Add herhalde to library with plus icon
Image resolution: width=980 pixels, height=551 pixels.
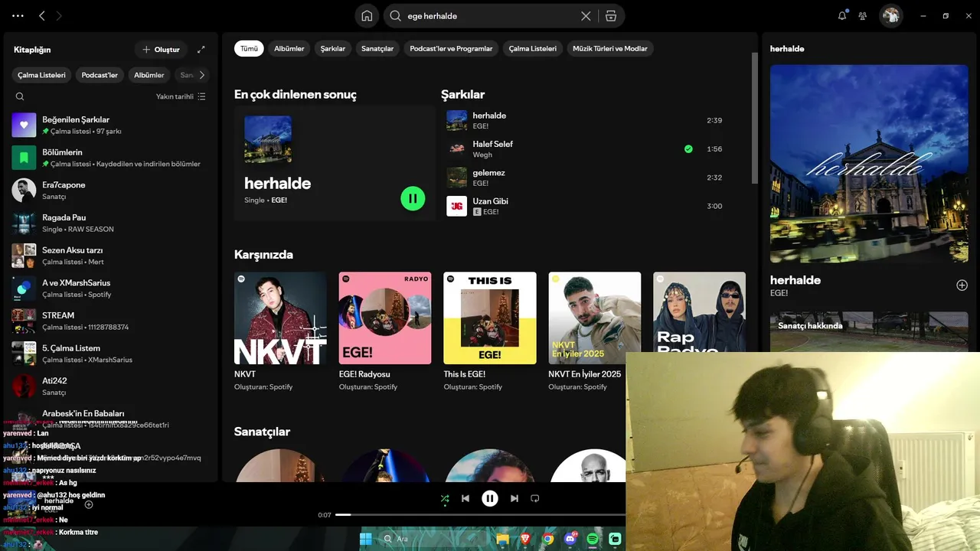pos(962,285)
